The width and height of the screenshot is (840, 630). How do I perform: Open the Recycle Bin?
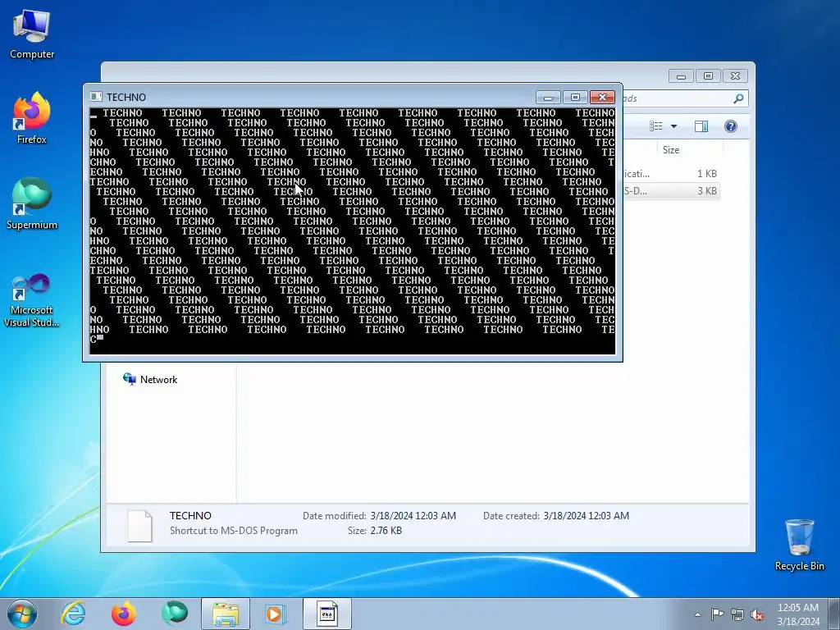[799, 545]
